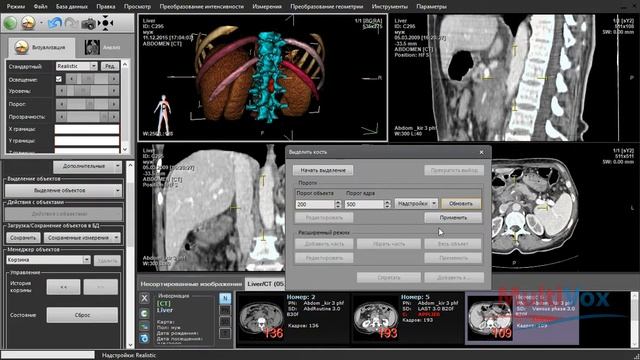The height and width of the screenshot is (360, 640).
Task: Click the lower left panel scrollbar up arrow
Action: 130,165
